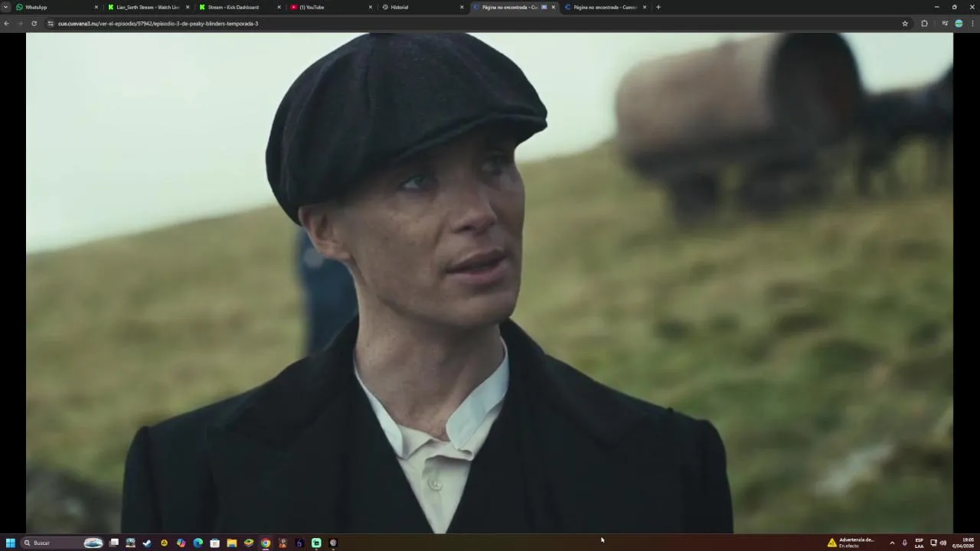Open the network tray icon

coord(933,543)
